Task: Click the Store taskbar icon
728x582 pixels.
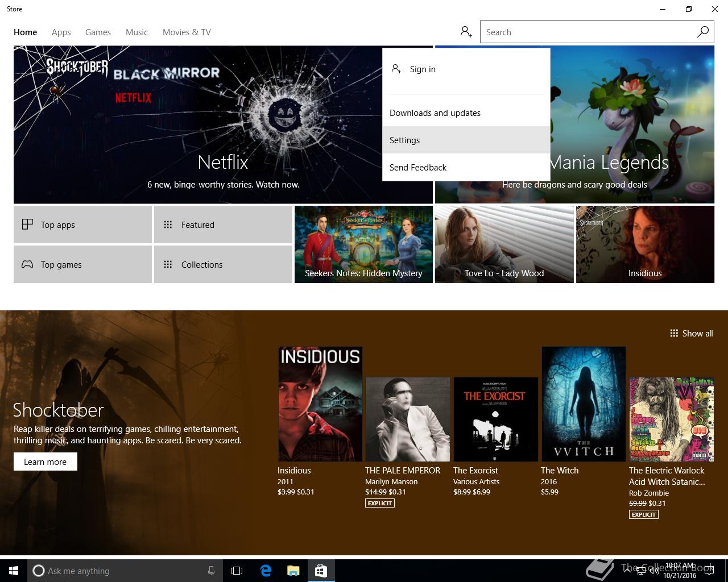Action: click(x=321, y=571)
